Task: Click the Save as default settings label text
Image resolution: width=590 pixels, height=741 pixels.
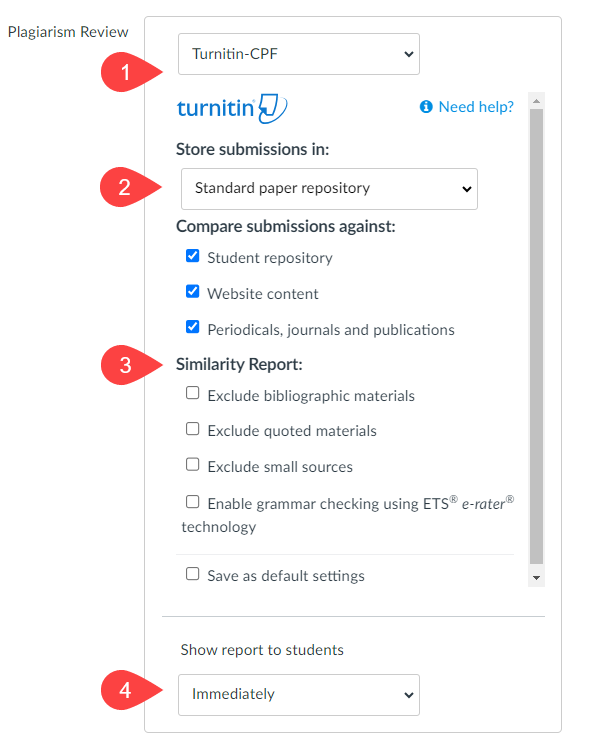Action: (x=286, y=576)
